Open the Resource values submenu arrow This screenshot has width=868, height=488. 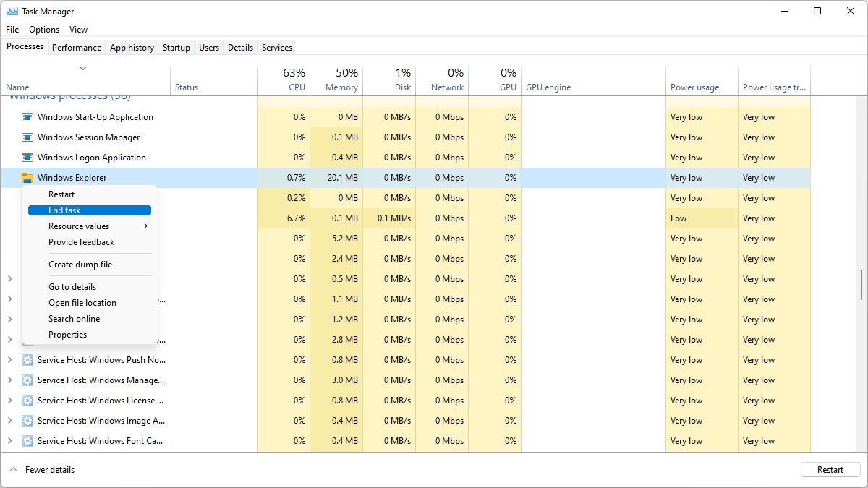[145, 226]
